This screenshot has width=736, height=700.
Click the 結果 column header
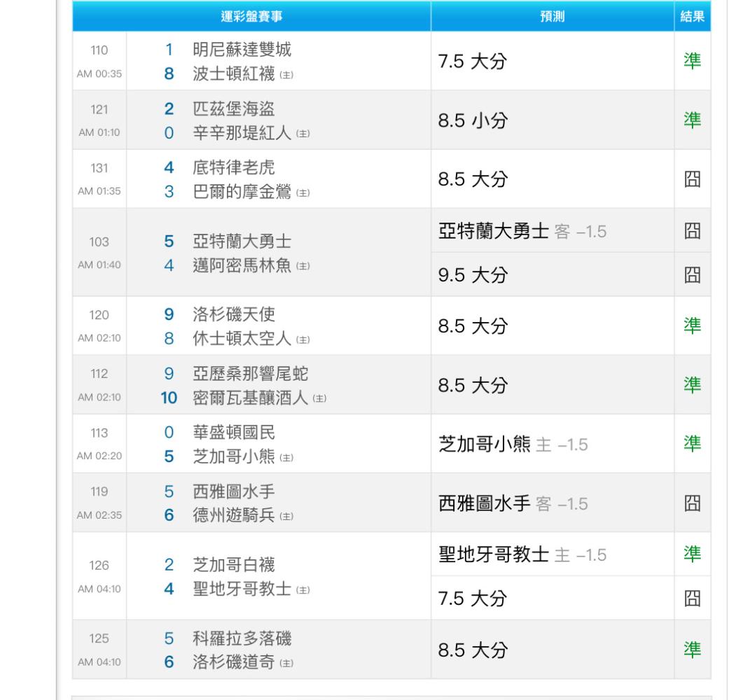pos(693,16)
